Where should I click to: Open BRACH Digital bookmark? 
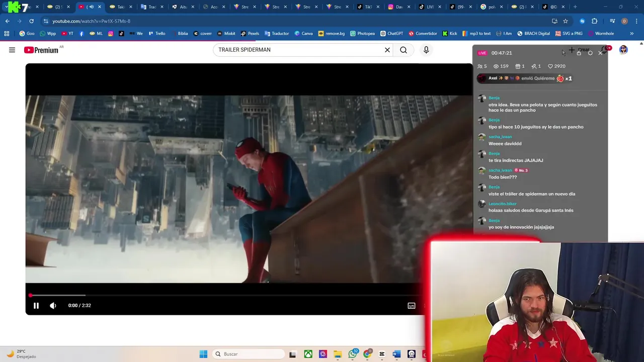533,34
